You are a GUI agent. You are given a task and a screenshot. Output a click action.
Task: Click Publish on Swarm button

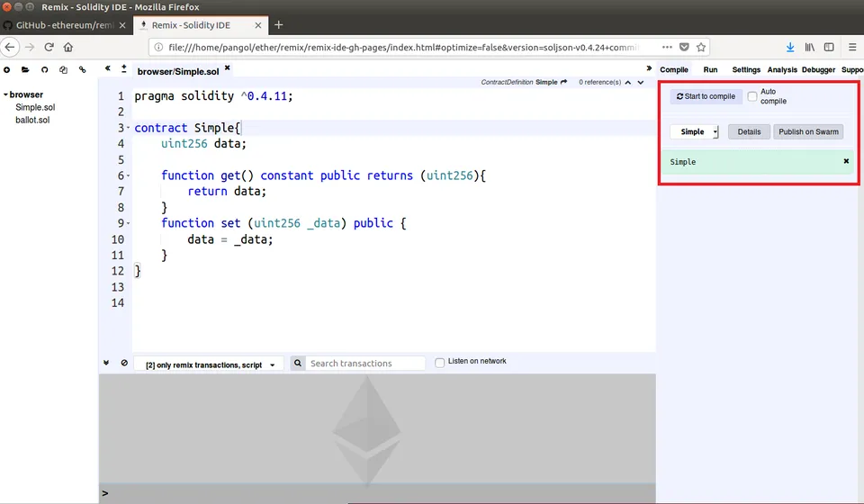(x=808, y=132)
